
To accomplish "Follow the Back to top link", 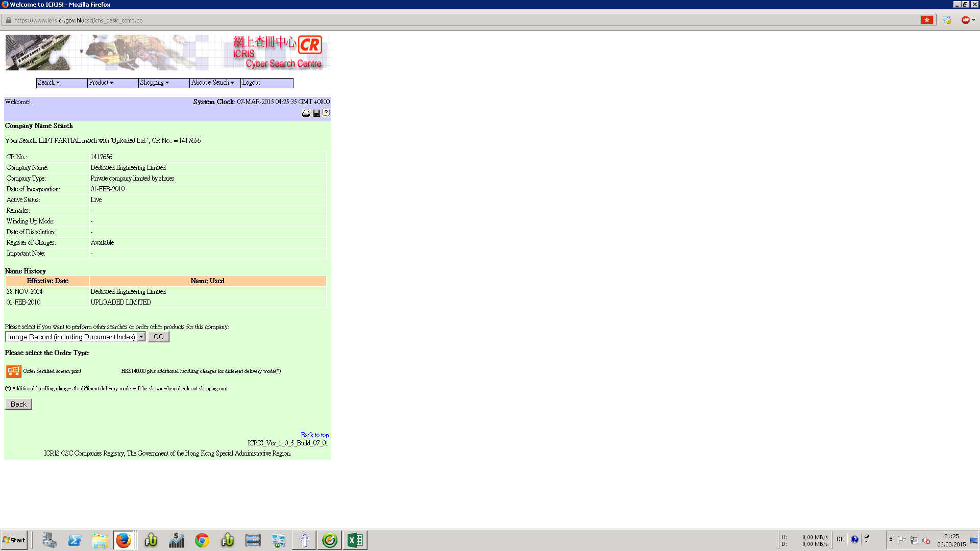I will (x=314, y=435).
